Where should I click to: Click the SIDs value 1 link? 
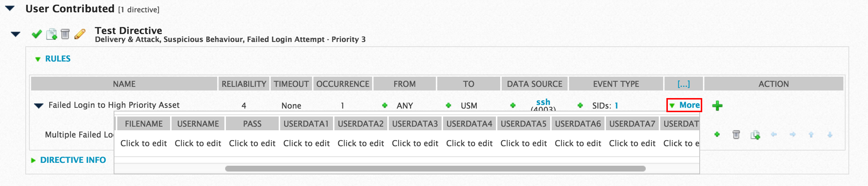616,106
